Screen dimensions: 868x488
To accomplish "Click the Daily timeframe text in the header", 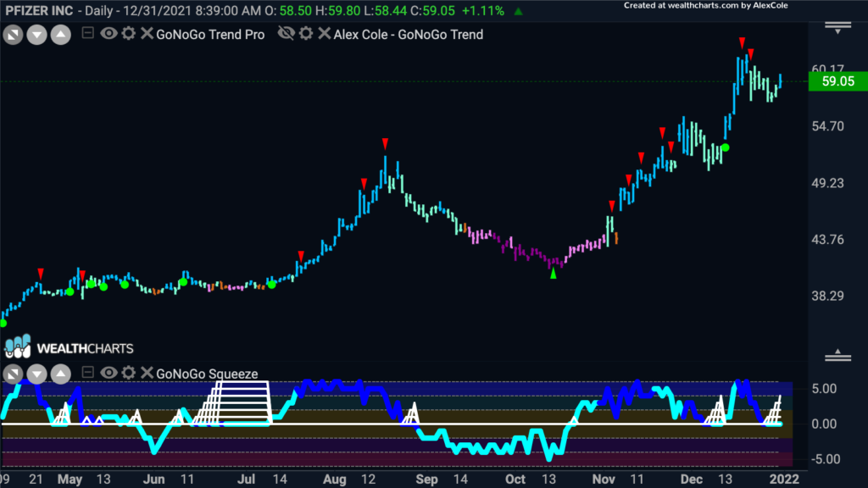I will 99,10.
